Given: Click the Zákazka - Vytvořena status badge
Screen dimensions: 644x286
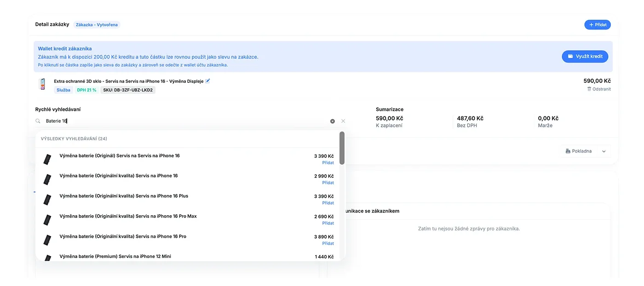Looking at the screenshot, I should (x=97, y=25).
